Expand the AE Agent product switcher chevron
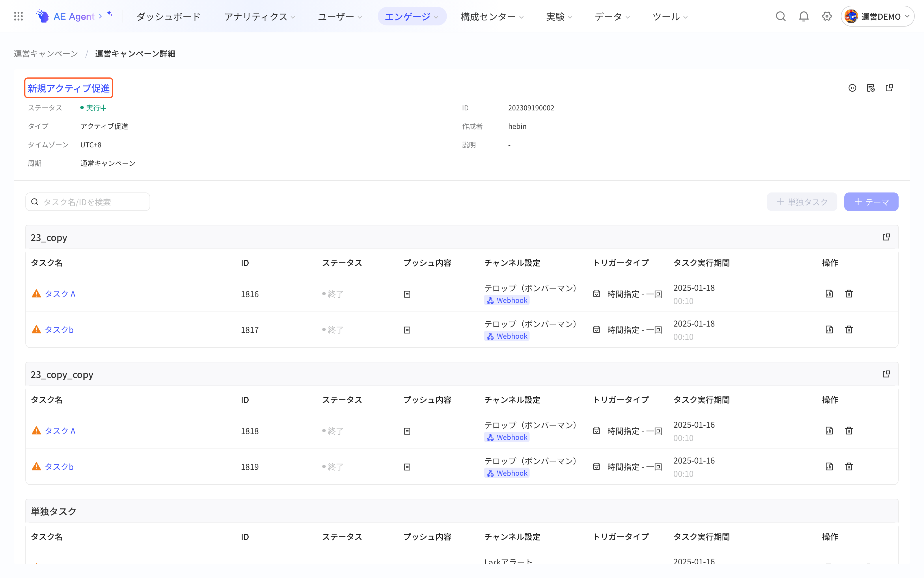 pos(100,16)
